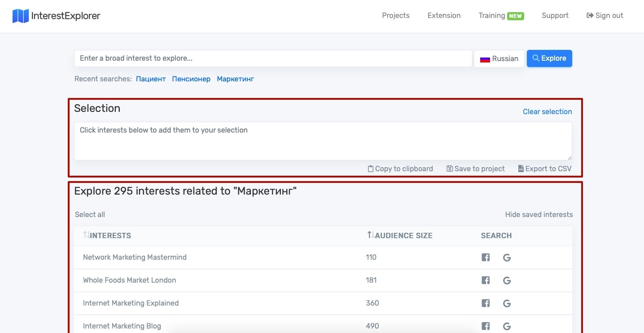This screenshot has height=333, width=644.
Task: Focus the broad interest search field
Action: [273, 58]
